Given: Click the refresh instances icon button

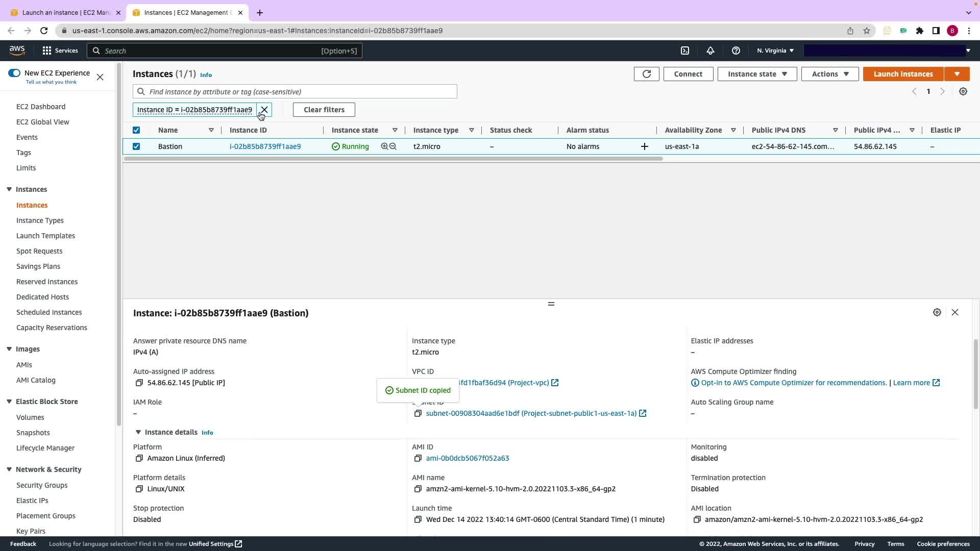Looking at the screenshot, I should click(646, 74).
